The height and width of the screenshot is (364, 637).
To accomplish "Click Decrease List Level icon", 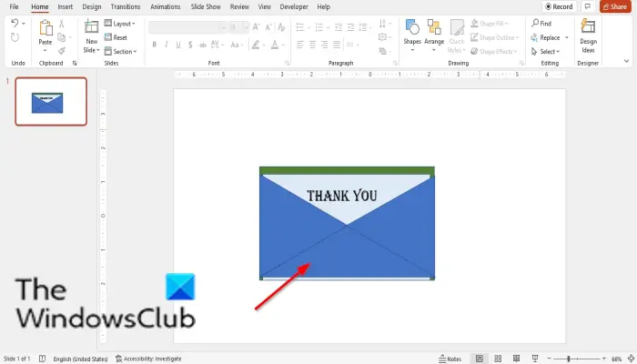I will pyautogui.click(x=339, y=27).
